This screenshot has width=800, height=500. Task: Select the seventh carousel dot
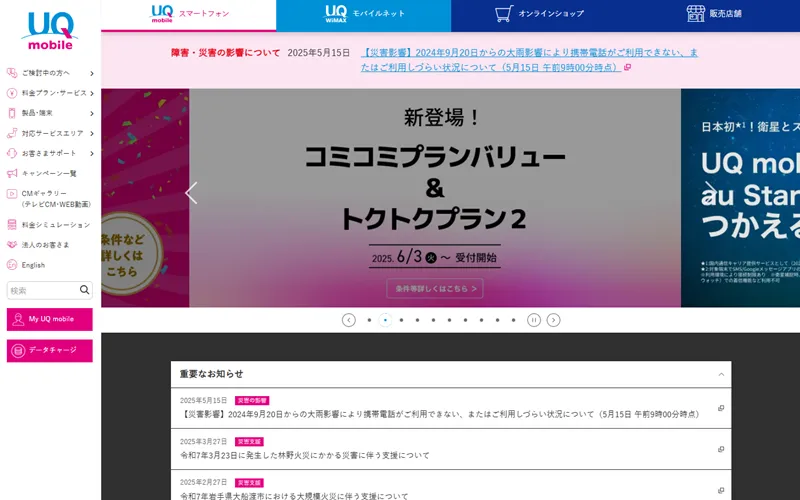pyautogui.click(x=465, y=320)
